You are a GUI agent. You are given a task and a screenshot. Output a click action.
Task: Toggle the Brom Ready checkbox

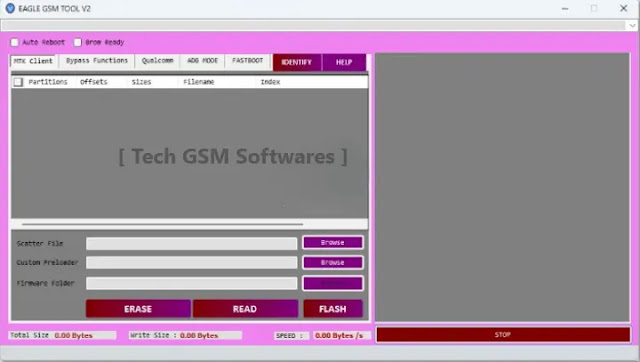[78, 42]
